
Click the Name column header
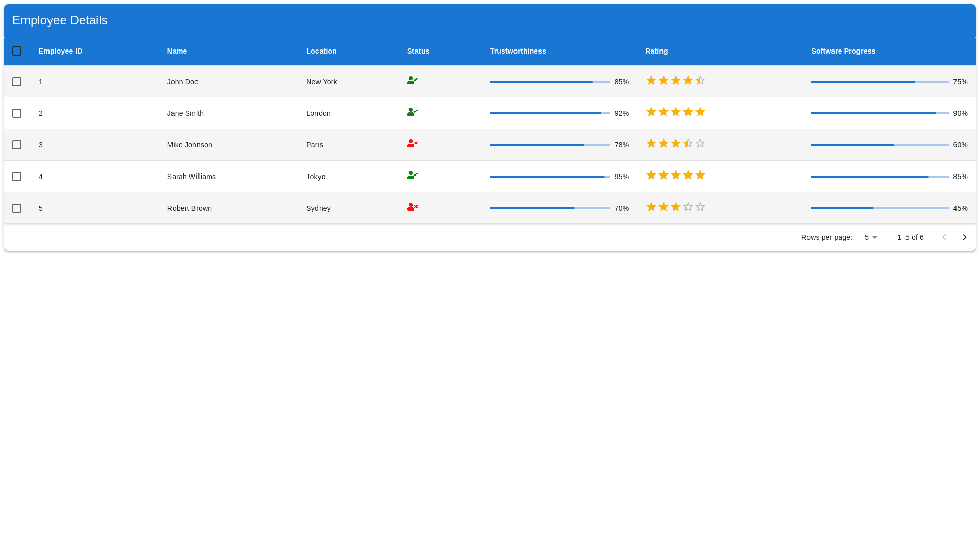[177, 51]
